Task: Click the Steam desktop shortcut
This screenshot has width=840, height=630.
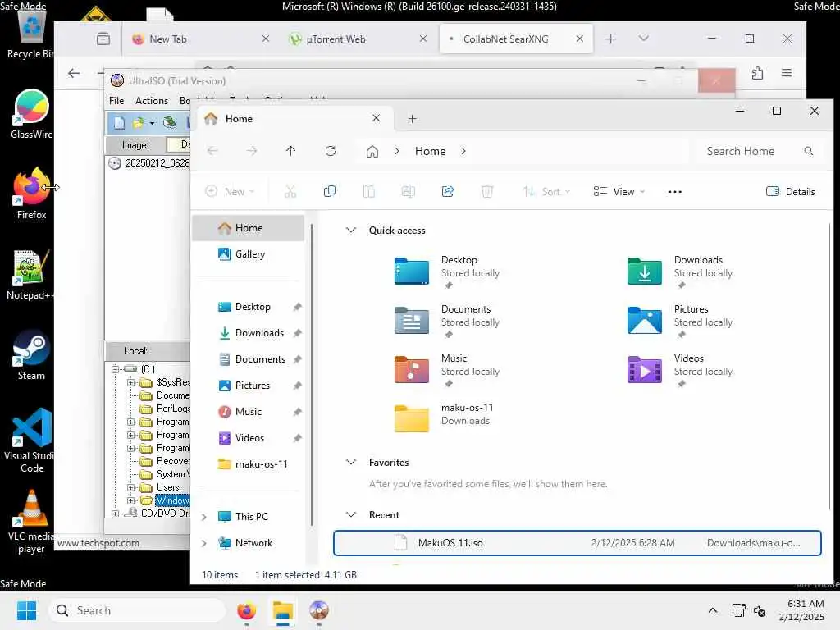Action: click(32, 355)
